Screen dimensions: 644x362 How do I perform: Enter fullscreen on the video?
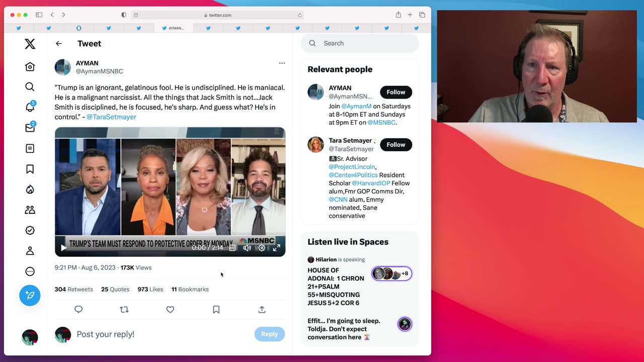click(277, 248)
